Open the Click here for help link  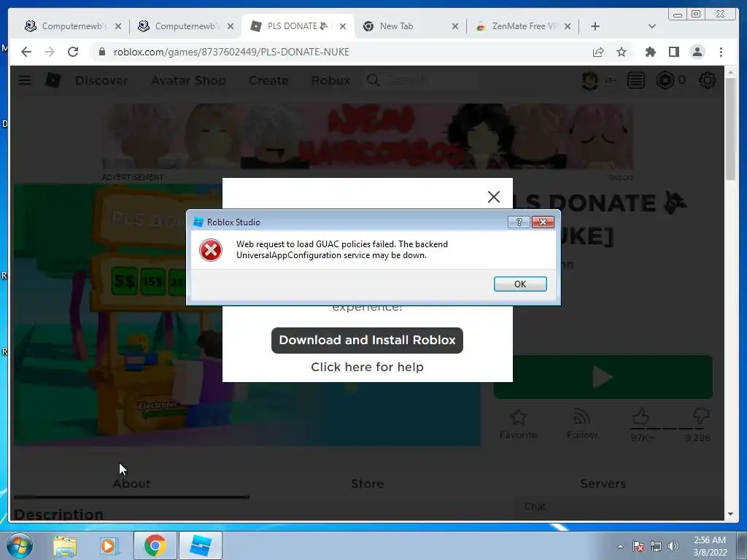click(x=367, y=367)
